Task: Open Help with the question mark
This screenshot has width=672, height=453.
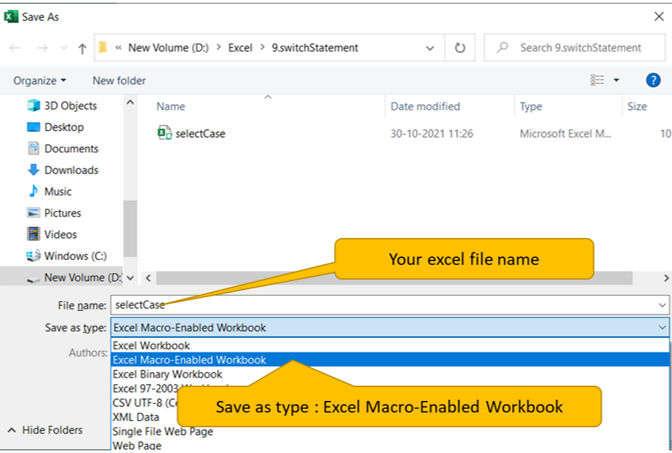Action: pyautogui.click(x=653, y=80)
